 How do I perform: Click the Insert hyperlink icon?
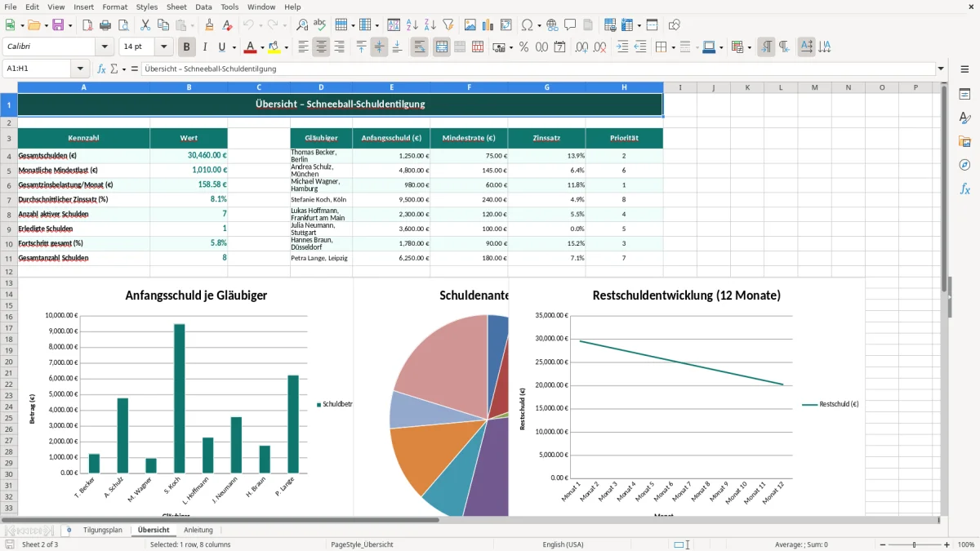coord(552,25)
